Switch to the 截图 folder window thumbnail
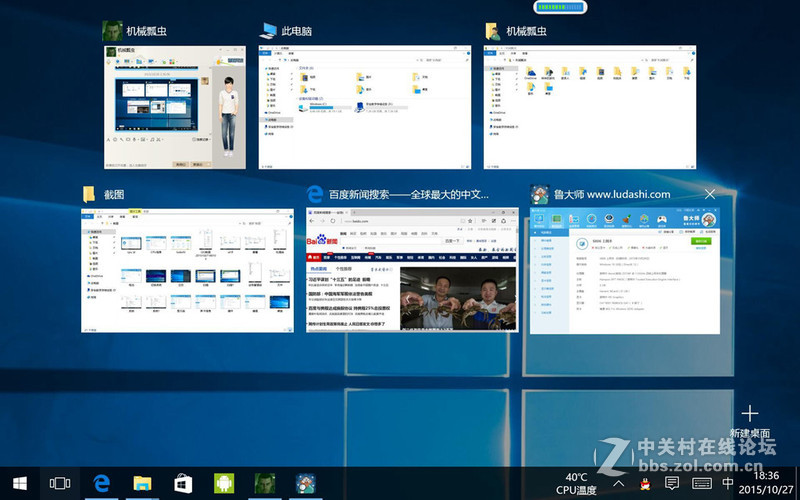The height and width of the screenshot is (500, 800). point(187,270)
